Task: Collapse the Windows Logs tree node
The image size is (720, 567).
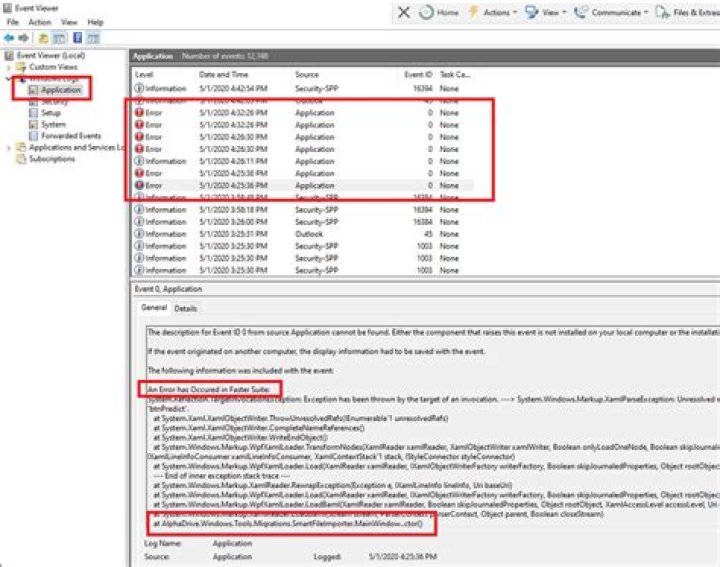Action: point(8,79)
